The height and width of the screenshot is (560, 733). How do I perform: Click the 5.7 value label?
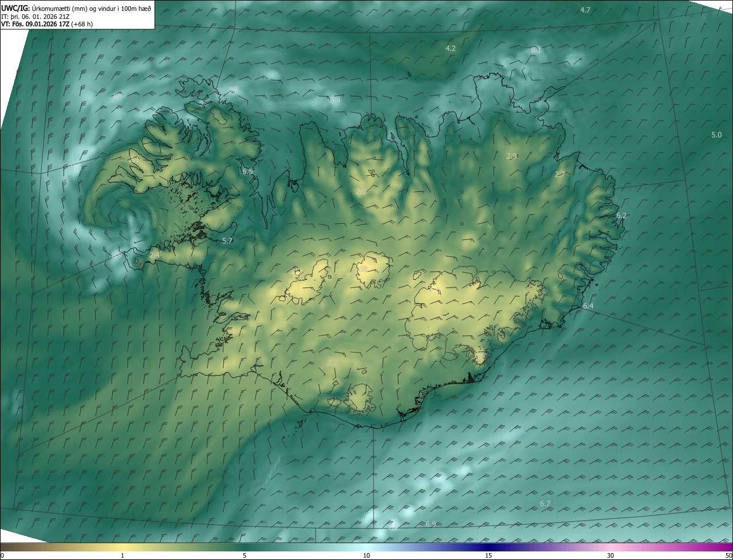[227, 241]
